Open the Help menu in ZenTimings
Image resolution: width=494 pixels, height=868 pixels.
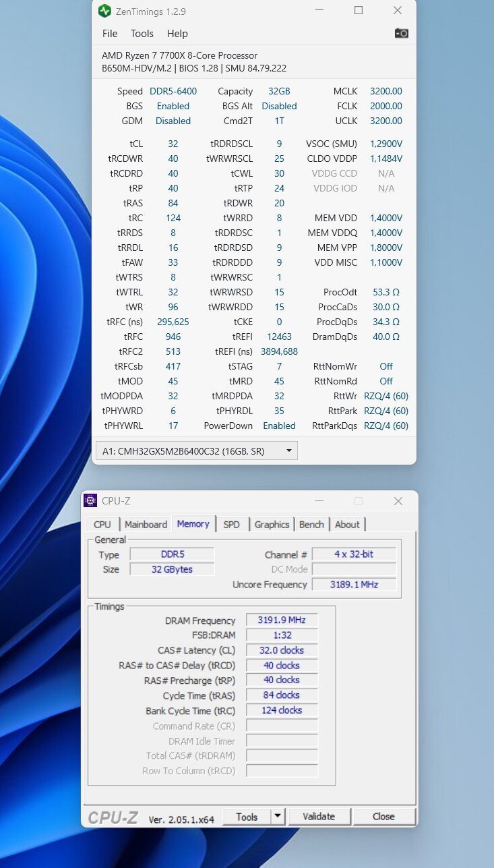click(x=177, y=34)
